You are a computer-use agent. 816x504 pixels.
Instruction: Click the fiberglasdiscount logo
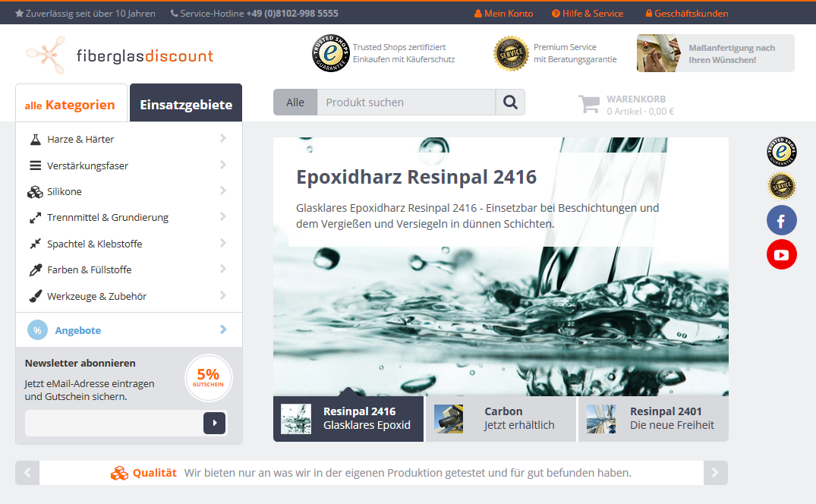pyautogui.click(x=120, y=55)
